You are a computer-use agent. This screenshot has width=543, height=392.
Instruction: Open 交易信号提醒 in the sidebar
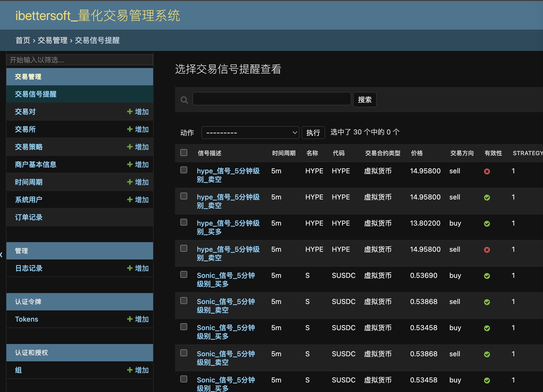(36, 94)
